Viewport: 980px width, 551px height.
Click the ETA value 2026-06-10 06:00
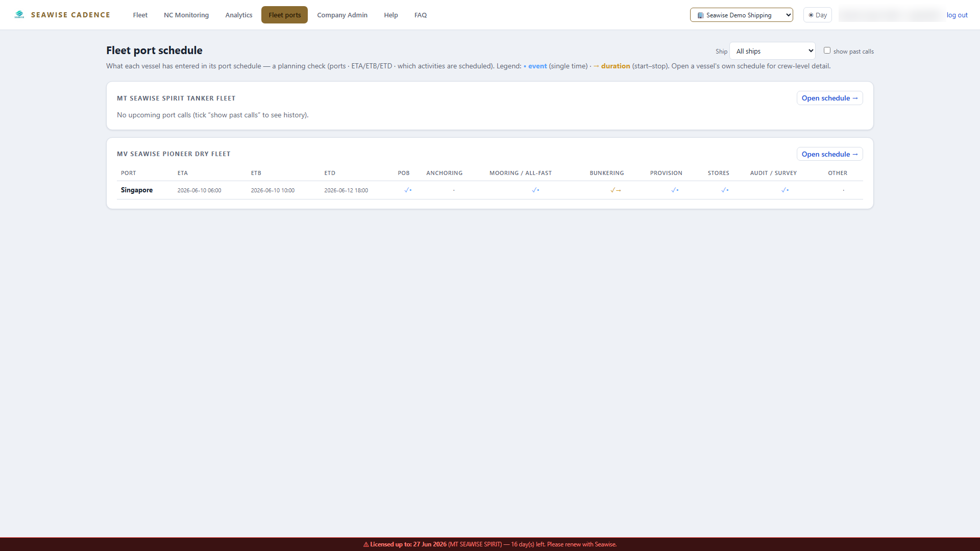point(199,190)
